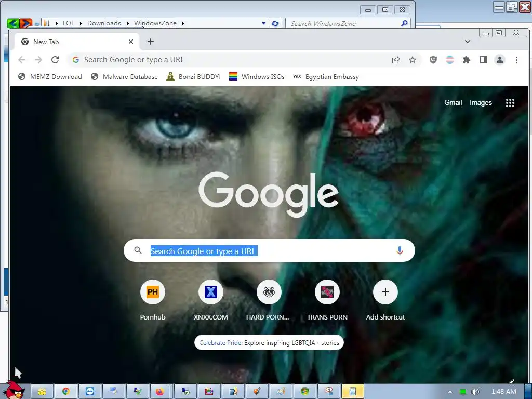The height and width of the screenshot is (399, 532).
Task: Expand the arrow after WindowsZone breadcrumb
Action: [x=183, y=23]
